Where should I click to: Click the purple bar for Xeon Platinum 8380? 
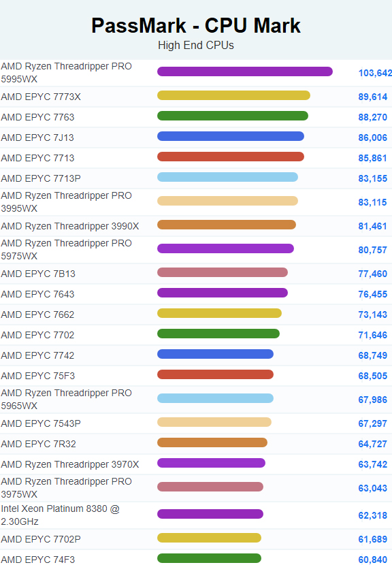(210, 514)
